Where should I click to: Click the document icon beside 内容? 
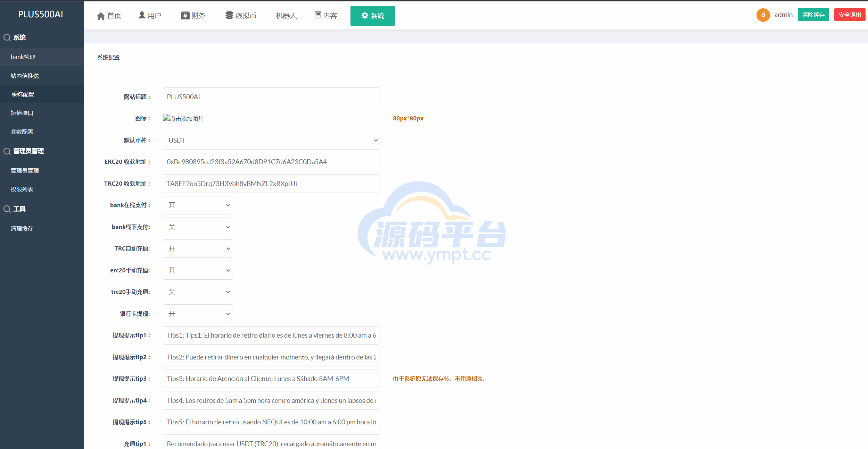point(318,15)
